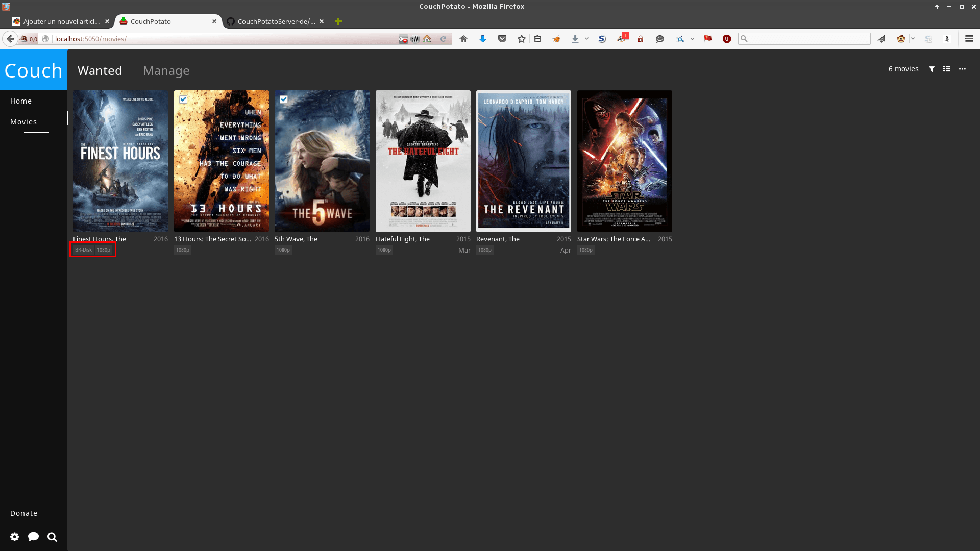Open The Hateful Eight poster
This screenshot has width=980, height=551.
click(423, 161)
